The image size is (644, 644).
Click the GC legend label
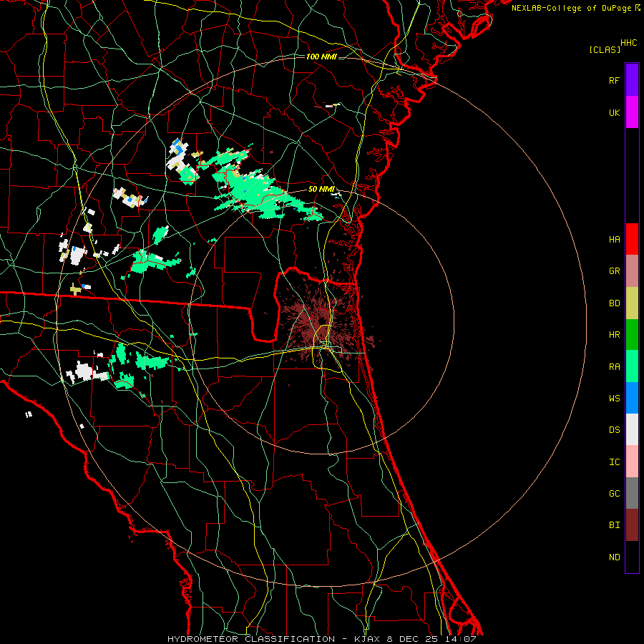click(614, 494)
